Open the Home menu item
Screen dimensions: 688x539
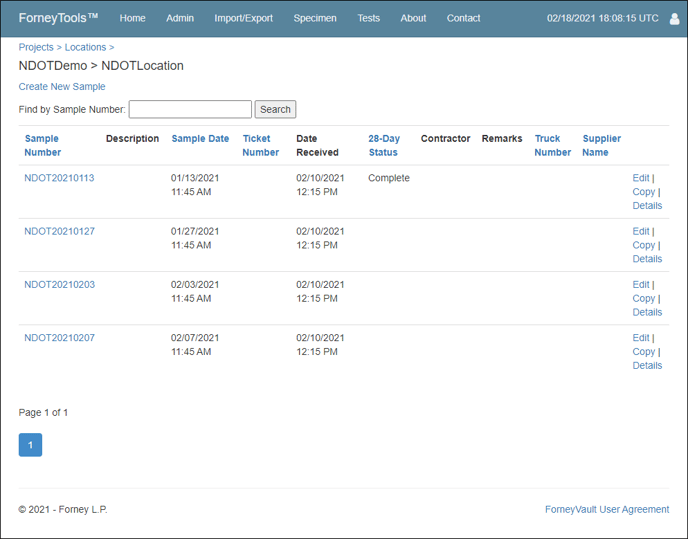click(x=133, y=18)
